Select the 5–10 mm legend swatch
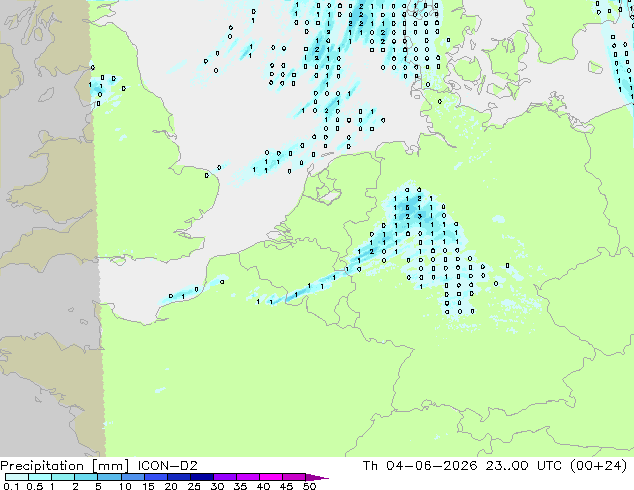 pyautogui.click(x=109, y=477)
